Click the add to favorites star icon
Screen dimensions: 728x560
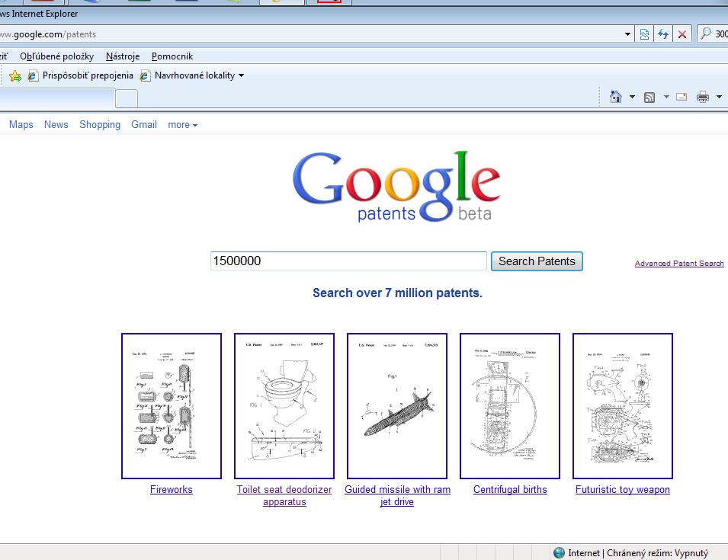coord(14,75)
